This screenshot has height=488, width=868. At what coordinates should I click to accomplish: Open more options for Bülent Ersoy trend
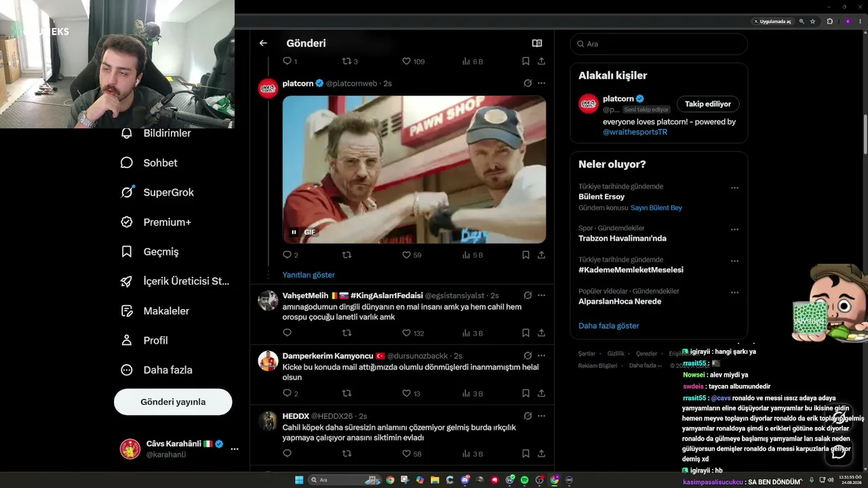coord(734,188)
